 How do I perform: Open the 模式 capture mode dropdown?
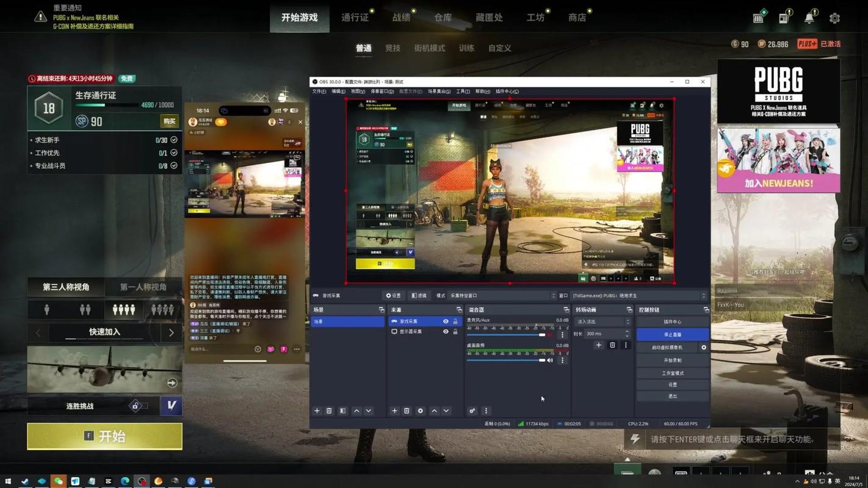[502, 296]
